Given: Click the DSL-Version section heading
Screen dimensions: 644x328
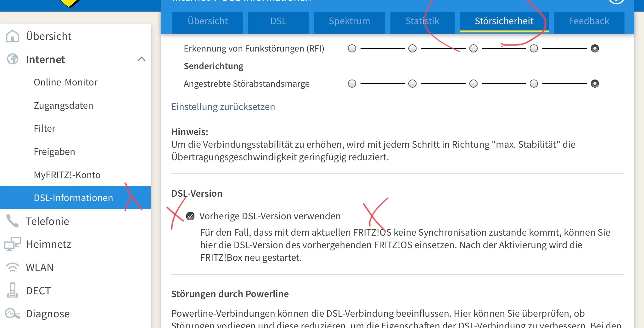Looking at the screenshot, I should pos(197,194).
